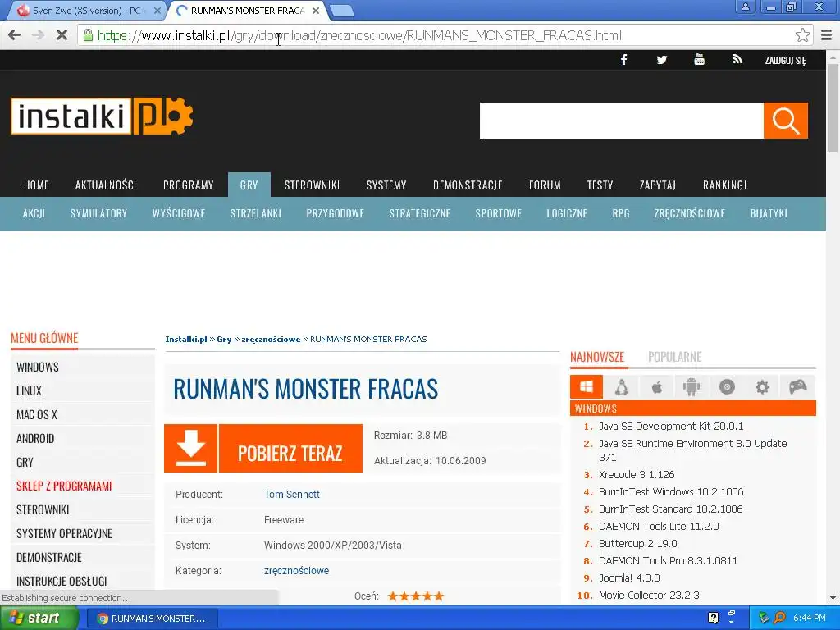Open the HOME menu item
Screen dimensions: 840x630
[x=36, y=185]
